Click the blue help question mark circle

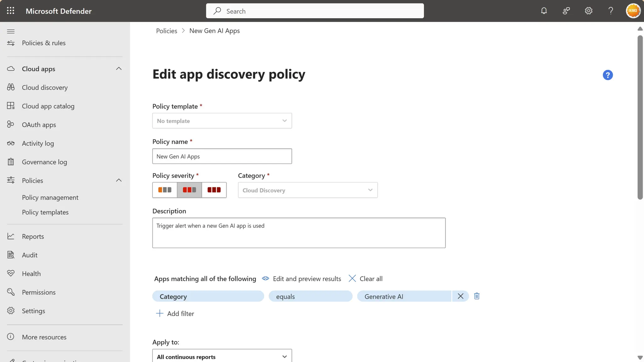(x=608, y=75)
